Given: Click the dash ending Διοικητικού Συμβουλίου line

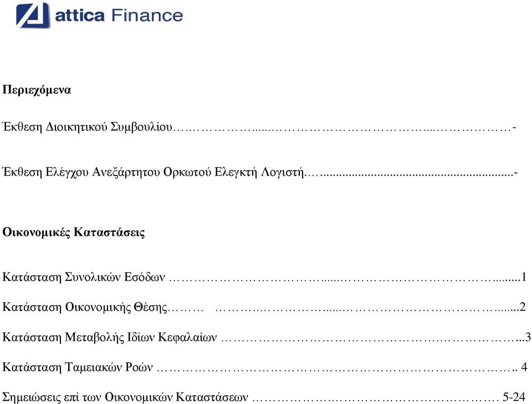Looking at the screenshot, I should (x=514, y=127).
